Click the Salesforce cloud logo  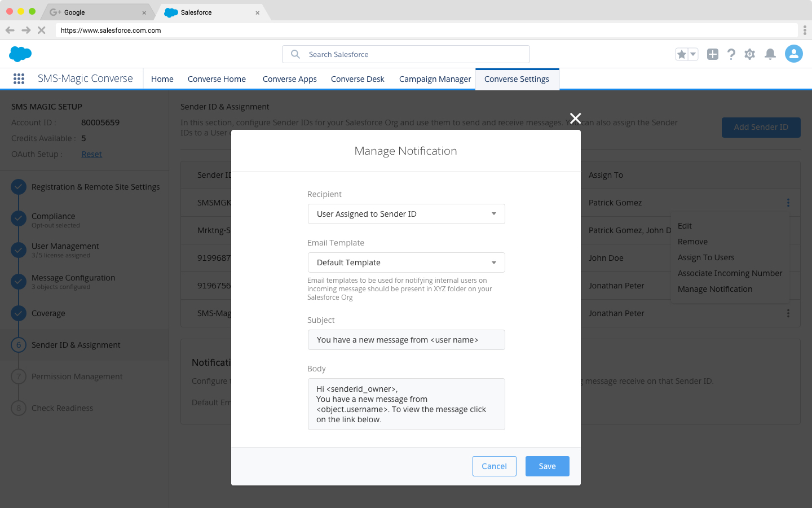[x=20, y=54]
